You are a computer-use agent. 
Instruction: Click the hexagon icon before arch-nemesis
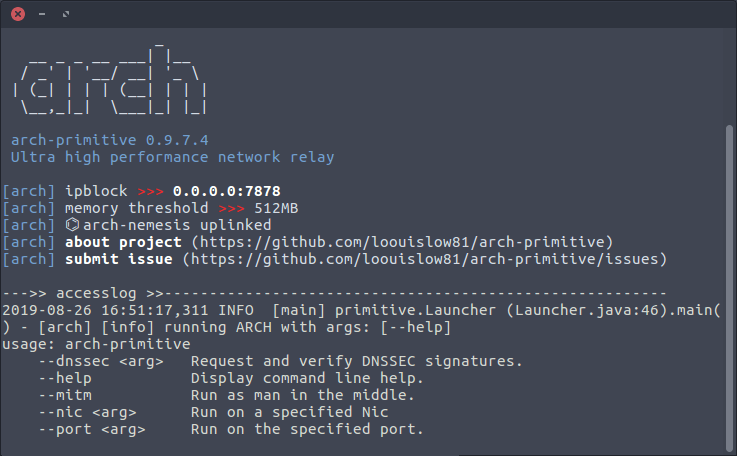[x=72, y=225]
